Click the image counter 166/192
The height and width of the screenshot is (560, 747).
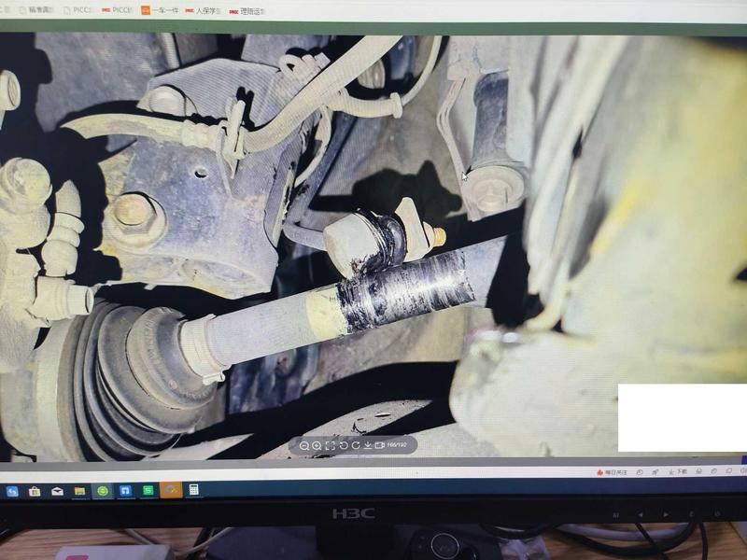[397, 445]
